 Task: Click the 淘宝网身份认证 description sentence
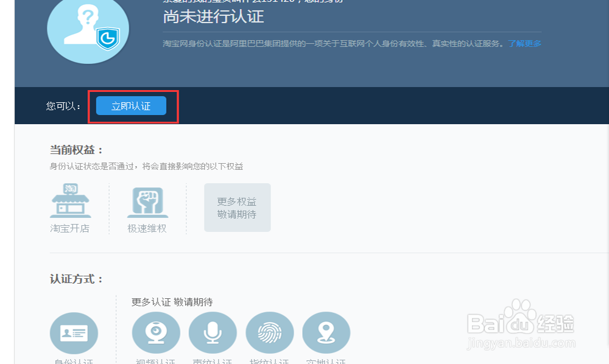(334, 43)
